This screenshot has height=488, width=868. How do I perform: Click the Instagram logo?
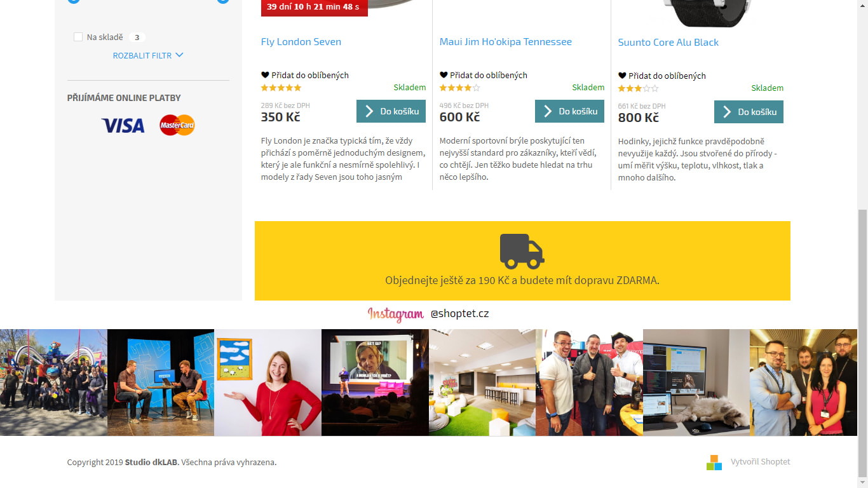(395, 314)
